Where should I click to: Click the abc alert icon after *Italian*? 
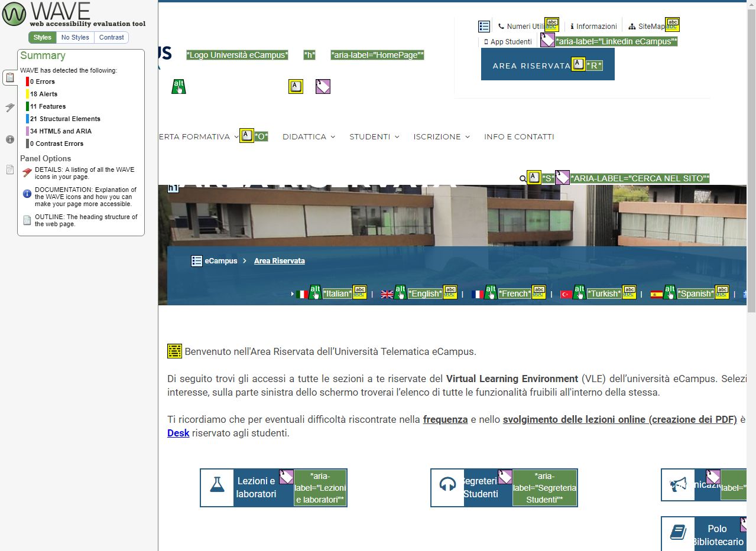coord(359,292)
